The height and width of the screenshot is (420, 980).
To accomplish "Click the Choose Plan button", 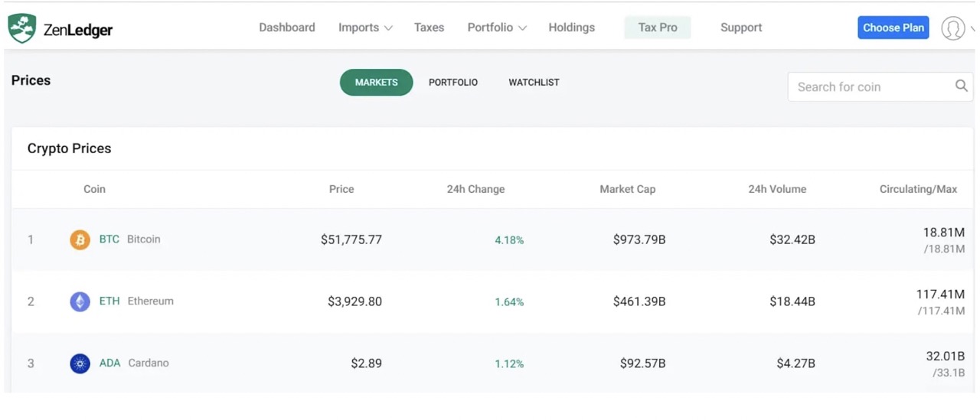I will pos(893,28).
